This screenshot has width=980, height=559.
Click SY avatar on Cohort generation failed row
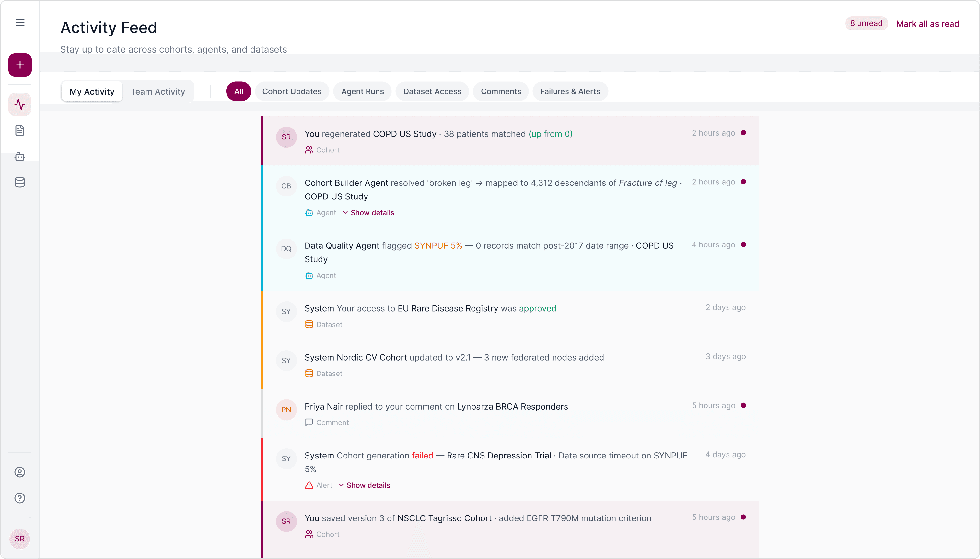click(x=286, y=459)
